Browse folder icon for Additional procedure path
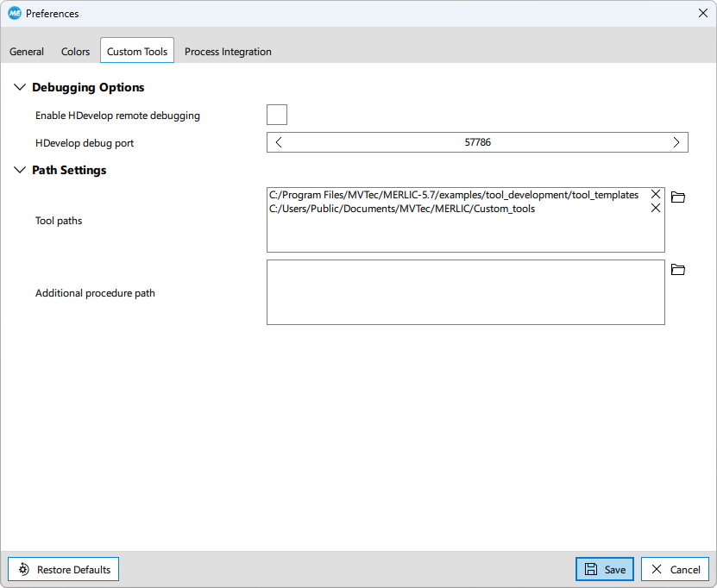 678,270
